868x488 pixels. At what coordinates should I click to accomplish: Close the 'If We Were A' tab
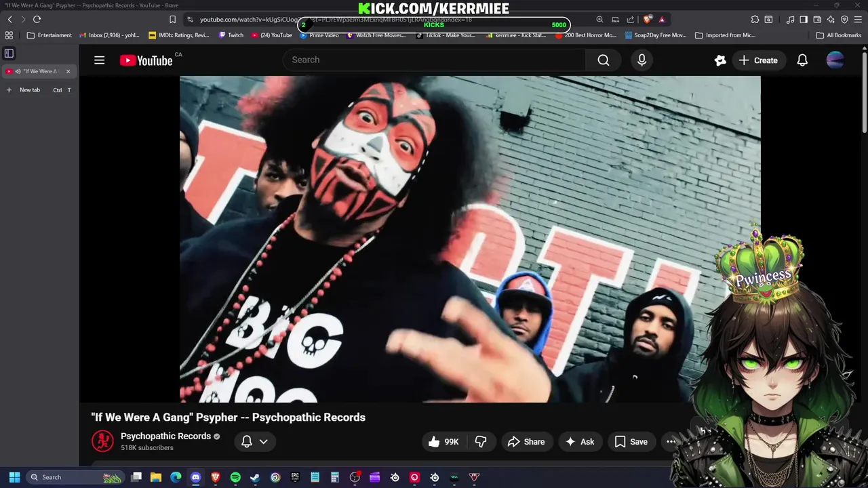tap(68, 71)
